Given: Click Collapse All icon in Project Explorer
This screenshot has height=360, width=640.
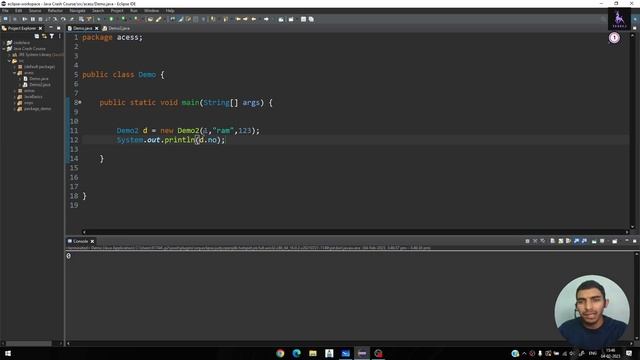Looking at the screenshot, I should (x=37, y=36).
